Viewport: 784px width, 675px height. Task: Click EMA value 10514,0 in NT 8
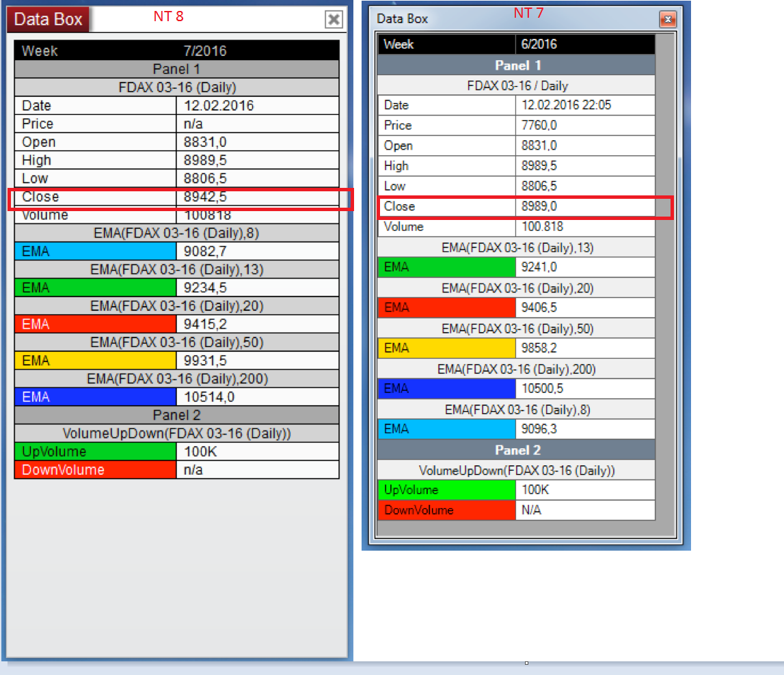pos(258,397)
